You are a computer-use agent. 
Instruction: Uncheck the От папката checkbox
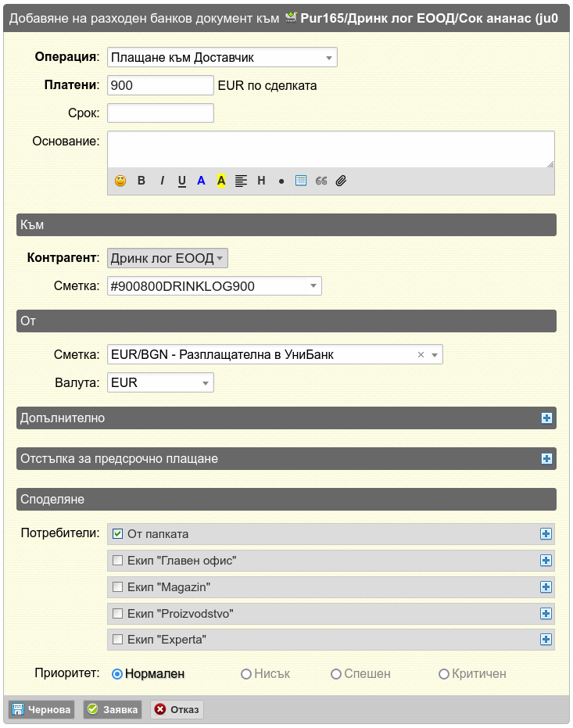(118, 534)
